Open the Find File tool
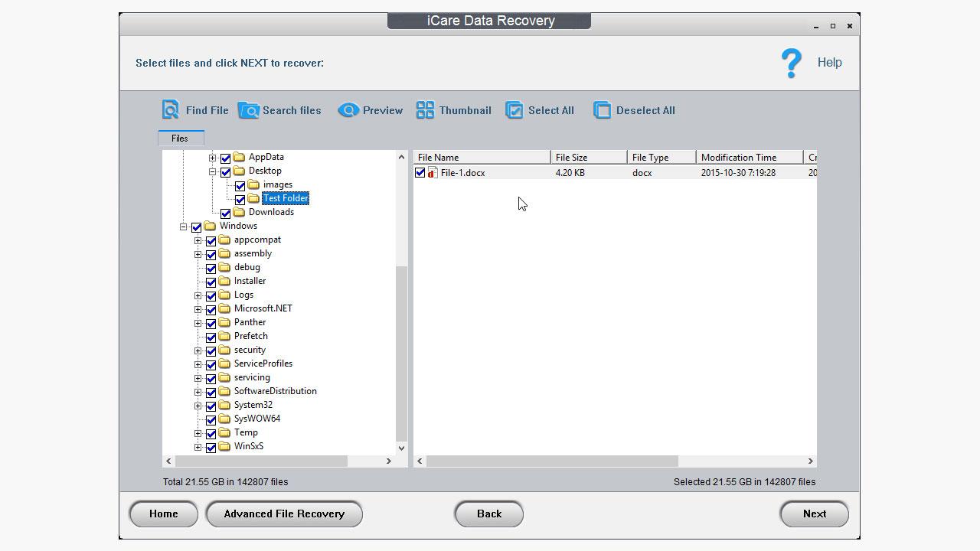The image size is (980, 551). (170, 109)
